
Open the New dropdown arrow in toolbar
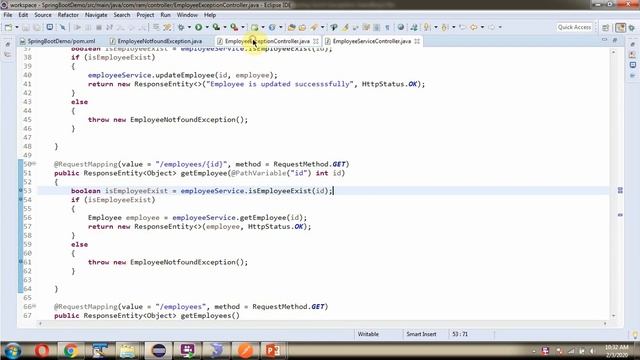coord(17,27)
